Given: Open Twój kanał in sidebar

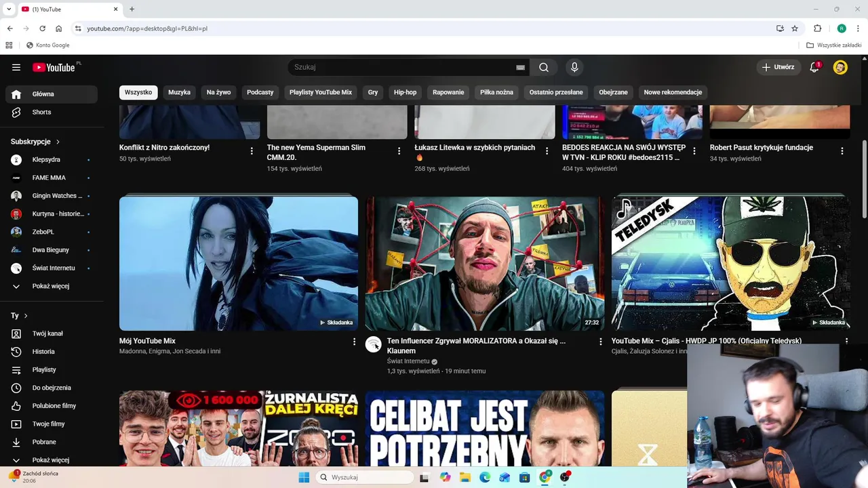Looking at the screenshot, I should coord(52,333).
